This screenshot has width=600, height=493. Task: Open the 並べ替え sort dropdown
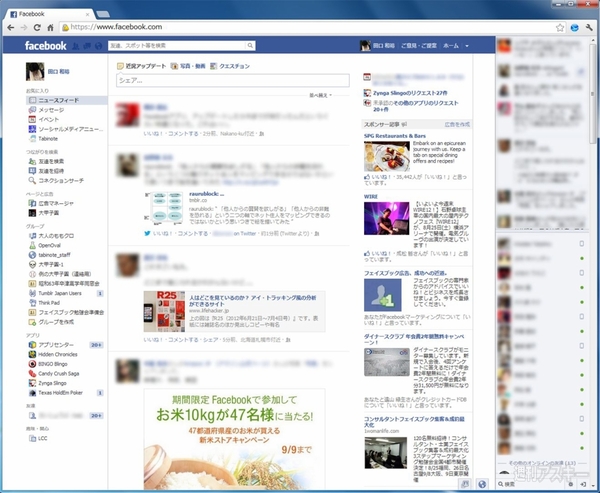coord(321,95)
